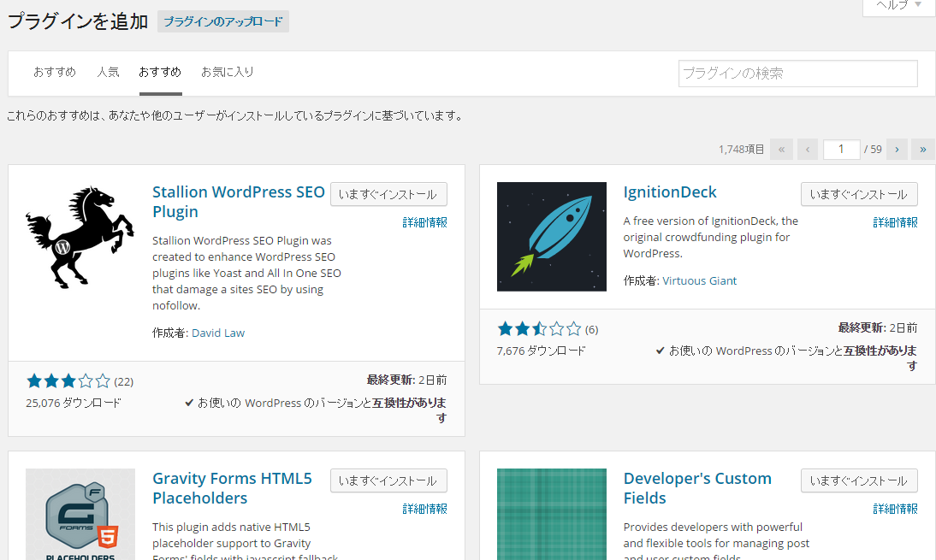Switch to the 人気 tab
This screenshot has width=936, height=560.
108,72
